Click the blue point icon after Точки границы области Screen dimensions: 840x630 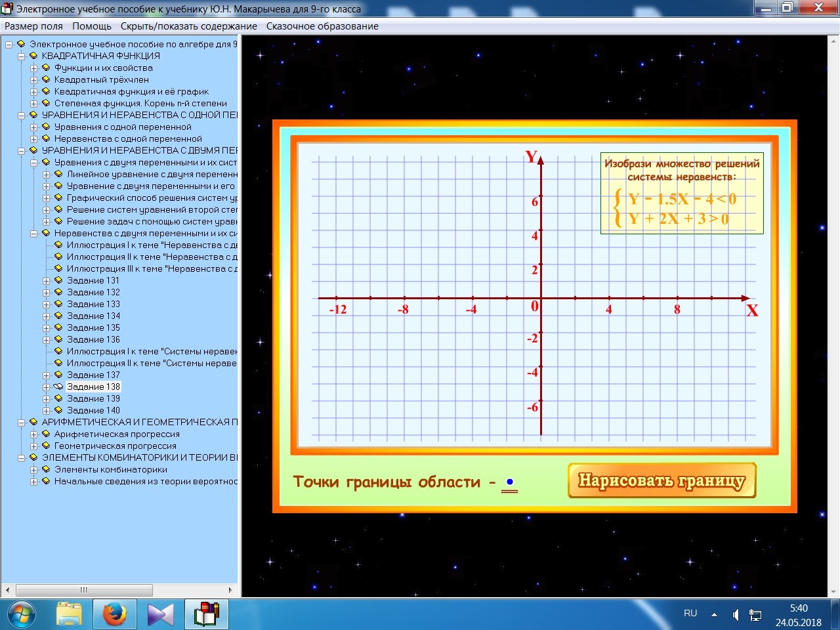click(x=510, y=481)
